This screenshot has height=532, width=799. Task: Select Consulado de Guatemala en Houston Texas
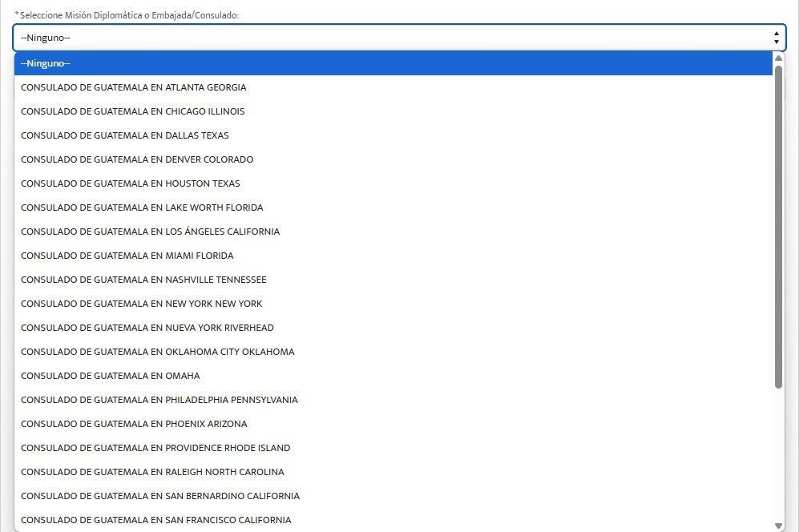pos(393,183)
